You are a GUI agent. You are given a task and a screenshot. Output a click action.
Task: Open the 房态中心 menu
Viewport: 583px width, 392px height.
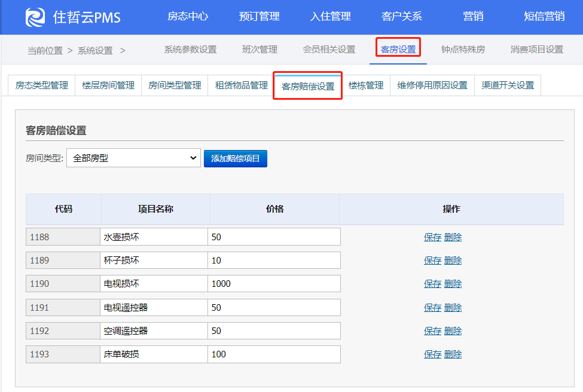(188, 16)
